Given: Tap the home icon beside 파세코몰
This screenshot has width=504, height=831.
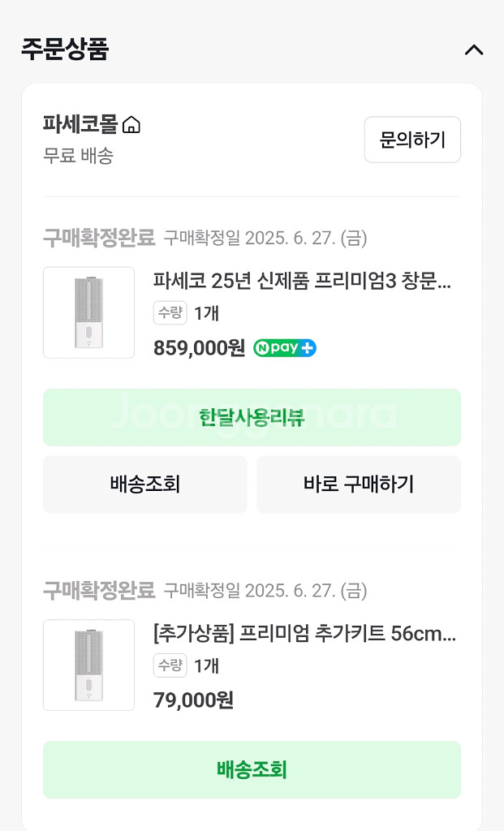Looking at the screenshot, I should (x=131, y=125).
